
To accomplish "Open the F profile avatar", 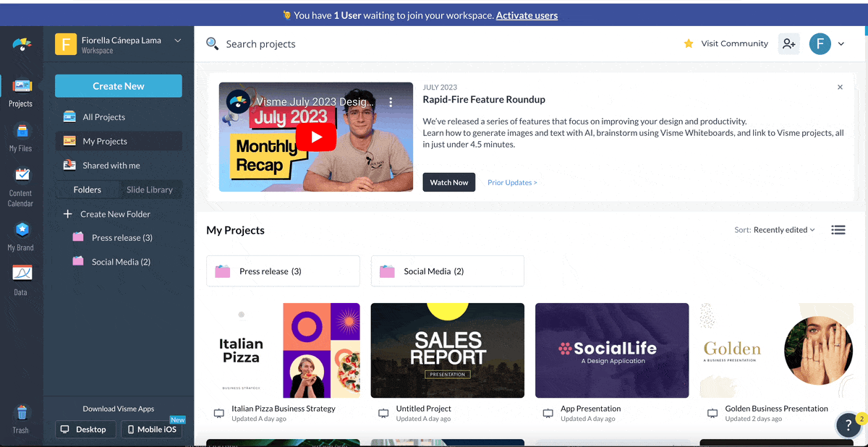I will click(x=820, y=44).
